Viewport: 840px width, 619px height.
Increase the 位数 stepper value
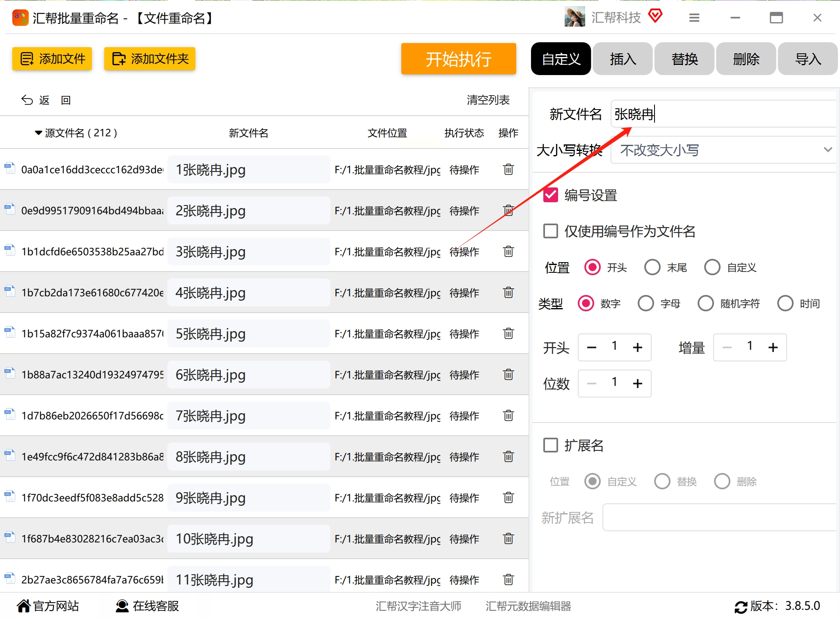[x=637, y=384]
